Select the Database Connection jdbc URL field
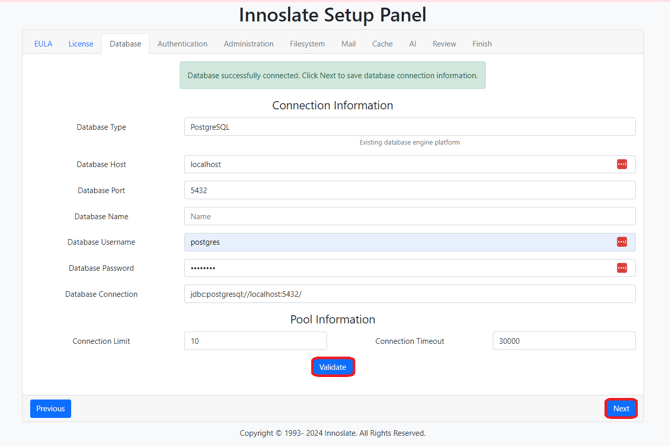The image size is (670, 446). pos(410,294)
